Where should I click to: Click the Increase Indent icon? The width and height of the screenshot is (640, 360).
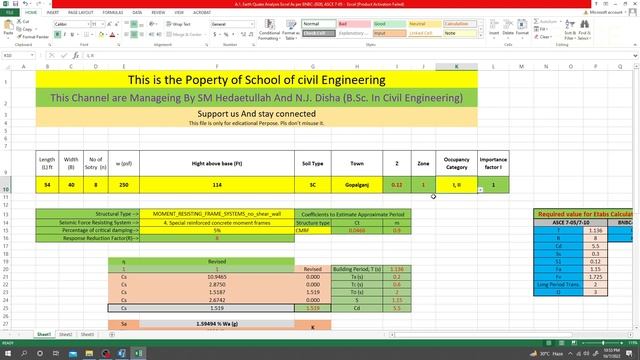click(159, 35)
